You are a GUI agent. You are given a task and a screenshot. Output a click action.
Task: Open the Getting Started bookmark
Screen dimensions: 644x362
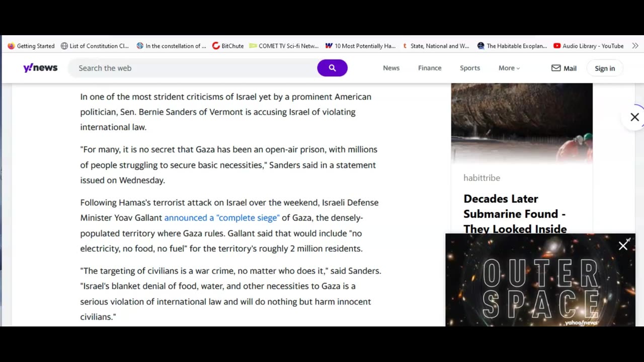tap(31, 46)
